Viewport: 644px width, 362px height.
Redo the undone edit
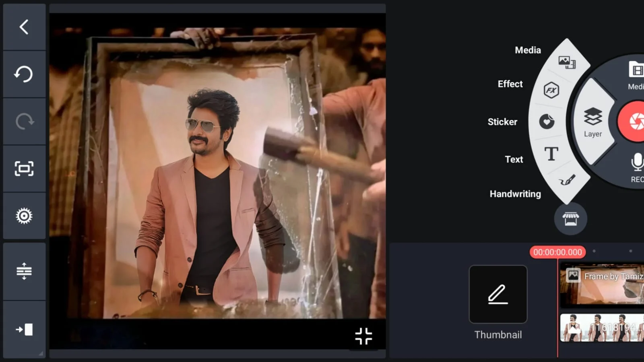point(24,121)
